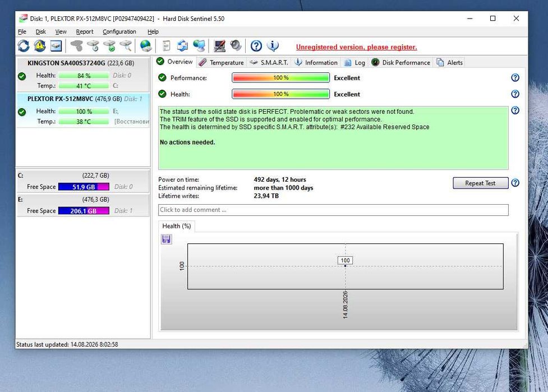
Task: Click the blue question mark Help toolbar icon
Action: pyautogui.click(x=256, y=46)
